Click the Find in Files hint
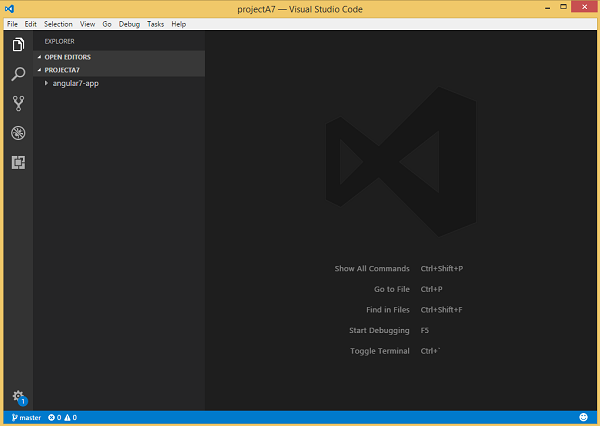The image size is (600, 426). pos(388,310)
